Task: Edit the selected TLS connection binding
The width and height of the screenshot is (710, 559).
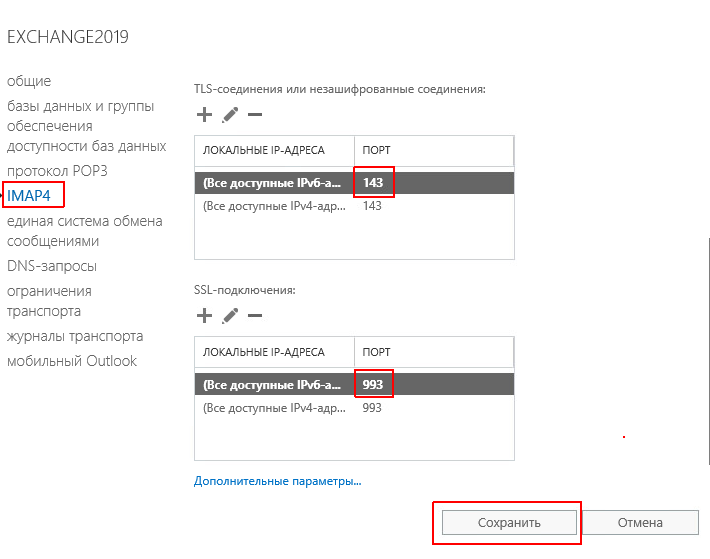Action: point(230,115)
